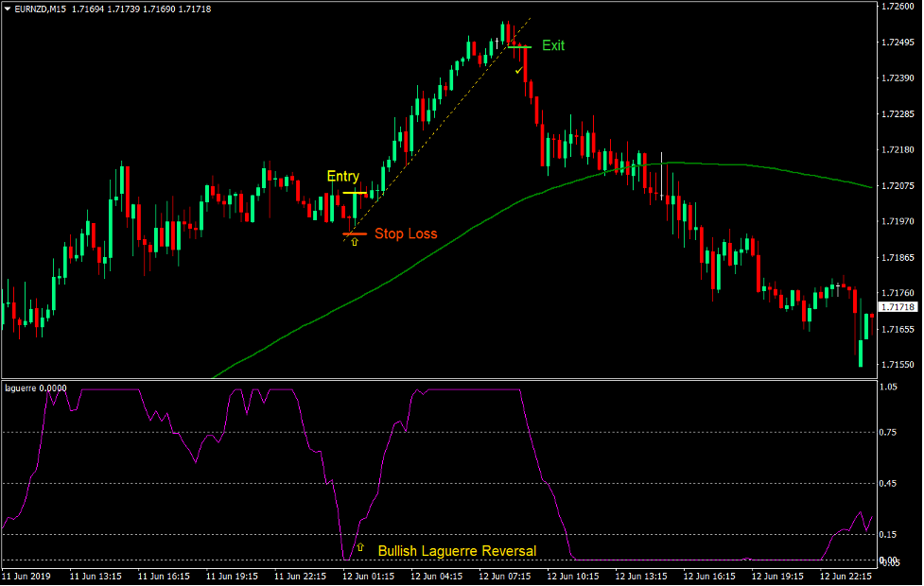Click the orange up arrow under Stop Loss

click(354, 244)
